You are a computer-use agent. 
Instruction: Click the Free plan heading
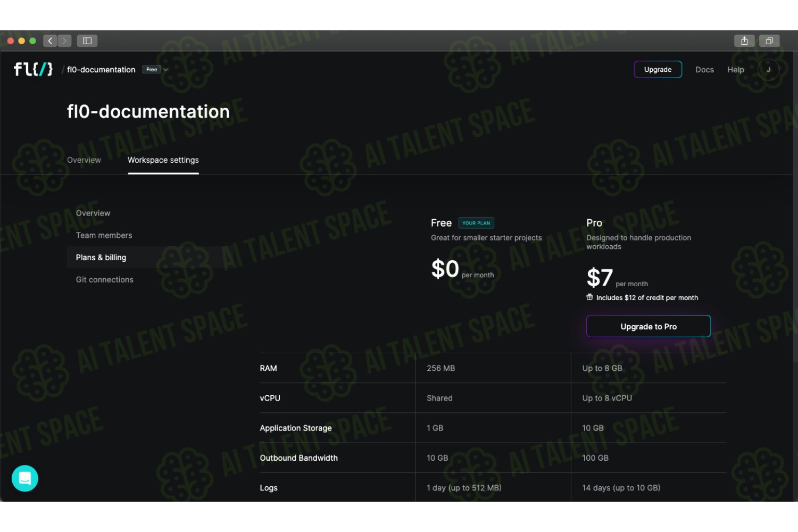(x=441, y=223)
